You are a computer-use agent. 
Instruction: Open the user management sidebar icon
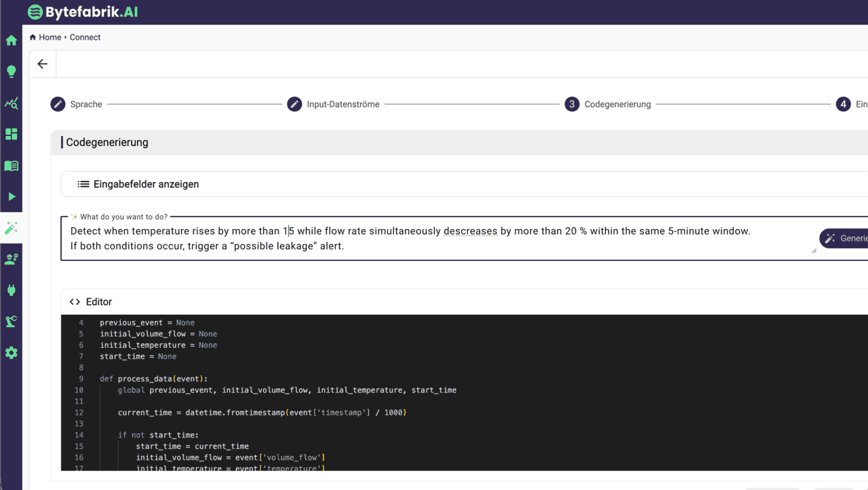tap(11, 259)
